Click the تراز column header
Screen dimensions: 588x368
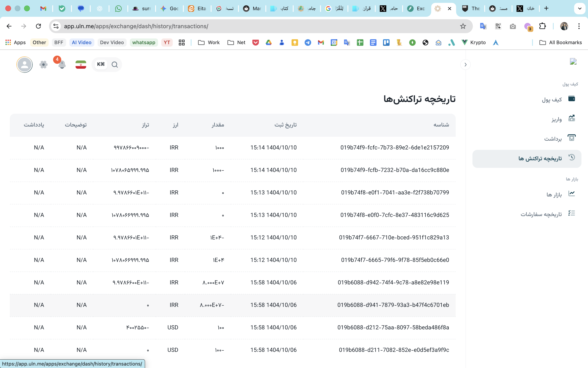click(146, 125)
